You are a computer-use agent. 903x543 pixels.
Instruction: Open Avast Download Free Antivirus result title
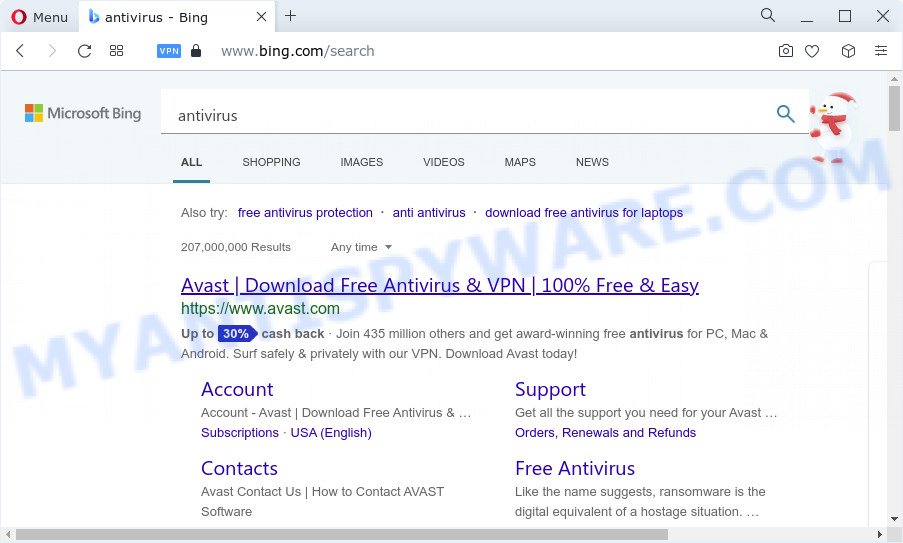440,285
